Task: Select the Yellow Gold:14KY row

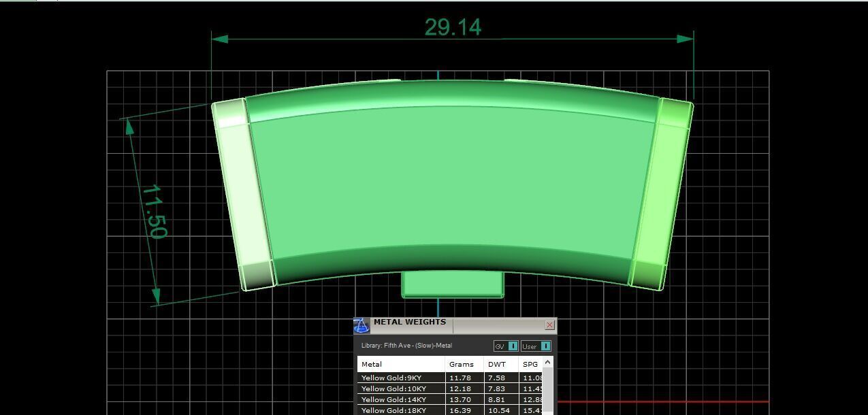Action: 449,399
